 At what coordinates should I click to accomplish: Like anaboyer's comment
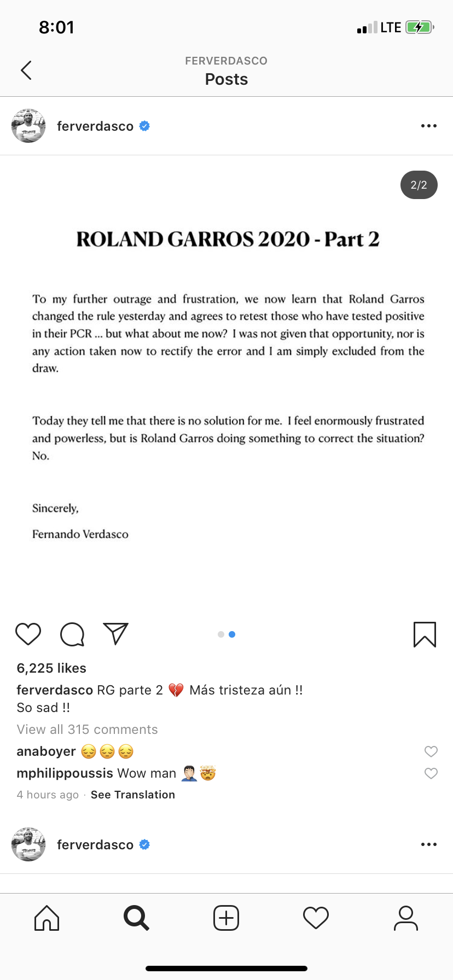click(431, 751)
